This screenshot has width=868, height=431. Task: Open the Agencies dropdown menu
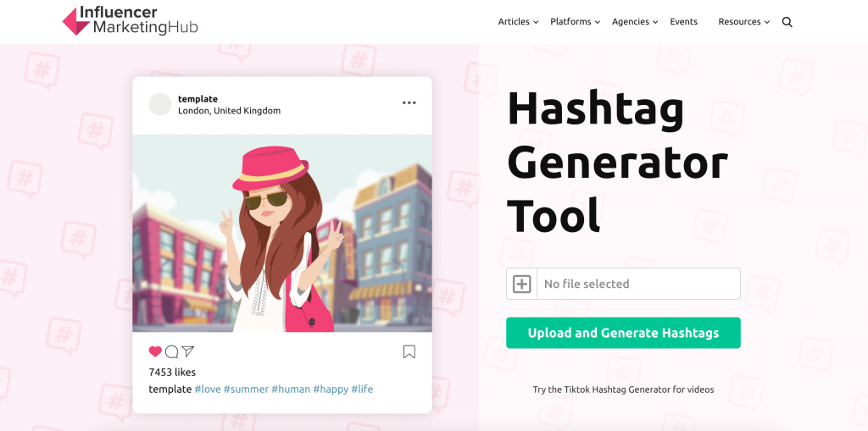[x=635, y=22]
